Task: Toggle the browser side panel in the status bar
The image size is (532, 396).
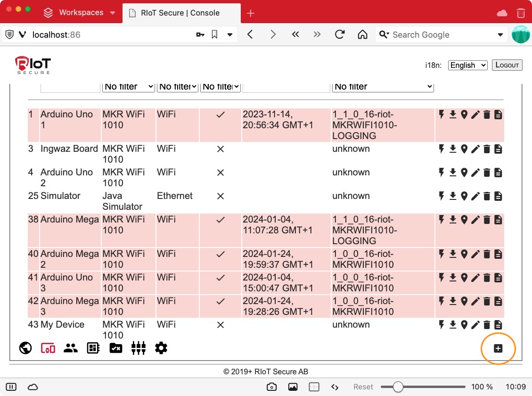Action: pyautogui.click(x=11, y=387)
